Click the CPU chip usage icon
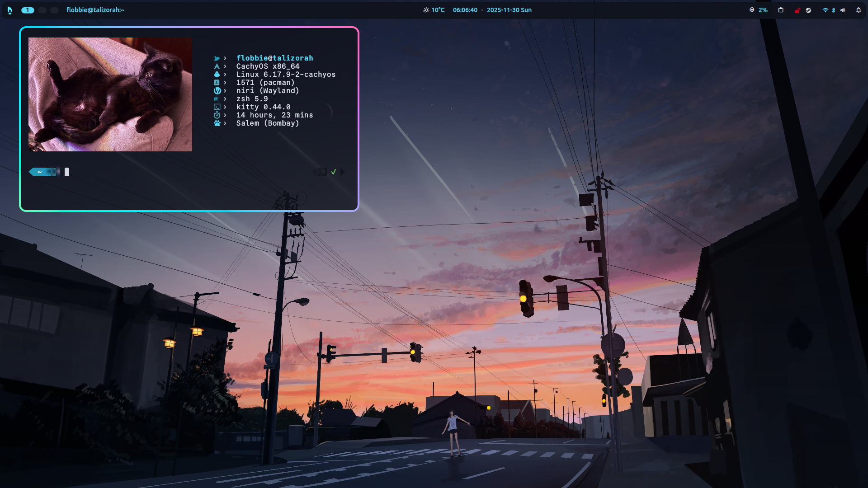The image size is (868, 488). coord(752,10)
